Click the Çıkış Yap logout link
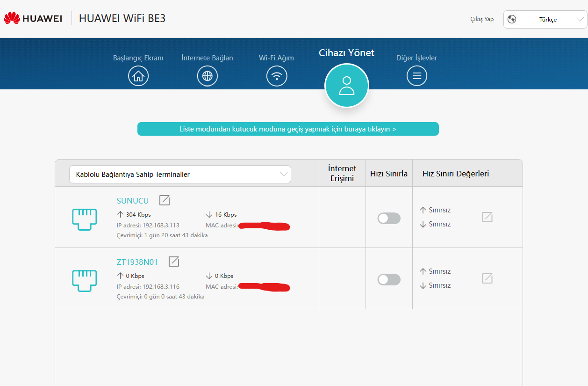Image resolution: width=588 pixels, height=386 pixels. (x=482, y=19)
